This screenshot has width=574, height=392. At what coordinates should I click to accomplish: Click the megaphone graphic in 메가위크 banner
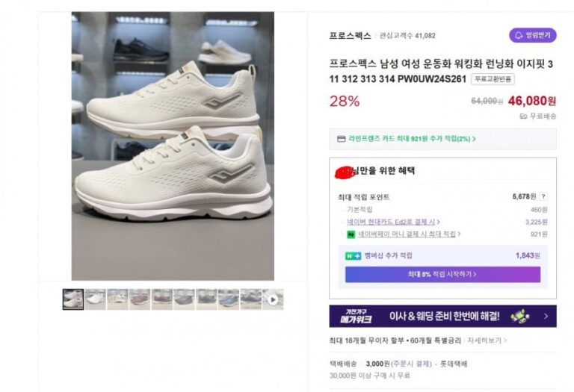click(x=520, y=316)
